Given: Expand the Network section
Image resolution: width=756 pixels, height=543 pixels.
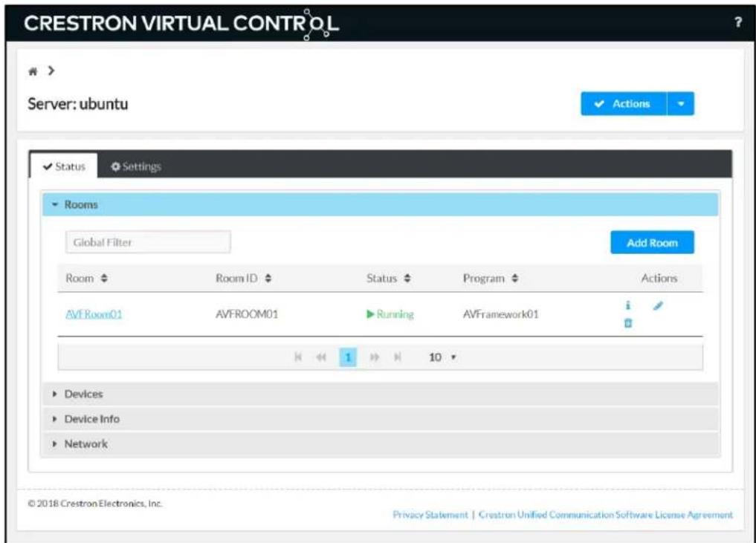Looking at the screenshot, I should 380,443.
